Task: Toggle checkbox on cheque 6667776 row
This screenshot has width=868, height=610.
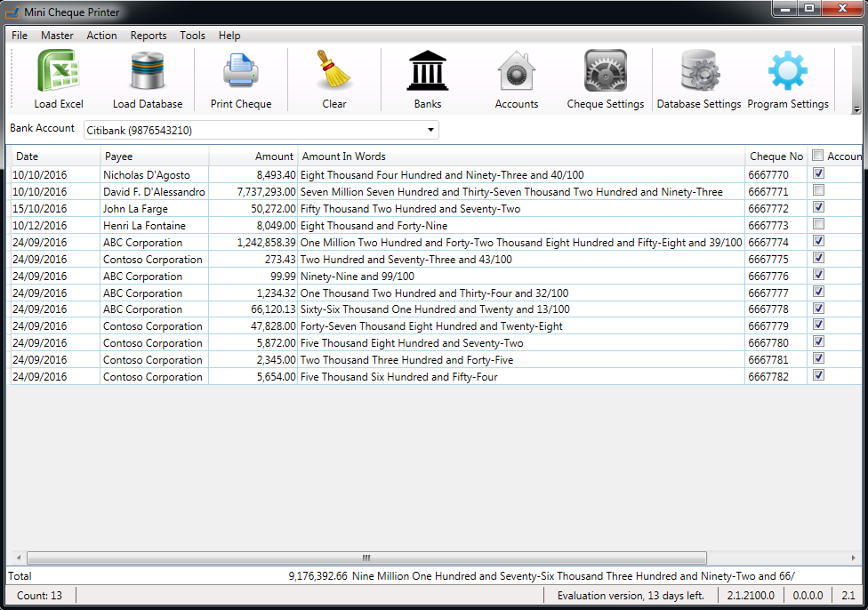Action: pos(819,275)
